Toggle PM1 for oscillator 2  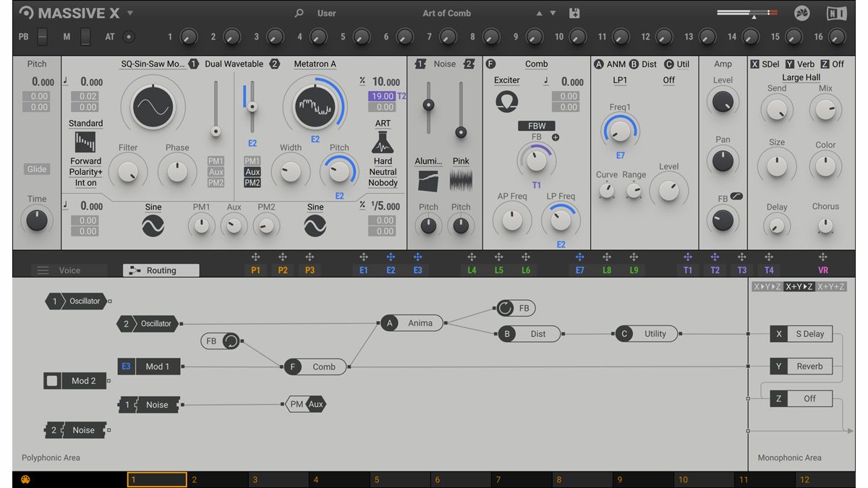(252, 161)
